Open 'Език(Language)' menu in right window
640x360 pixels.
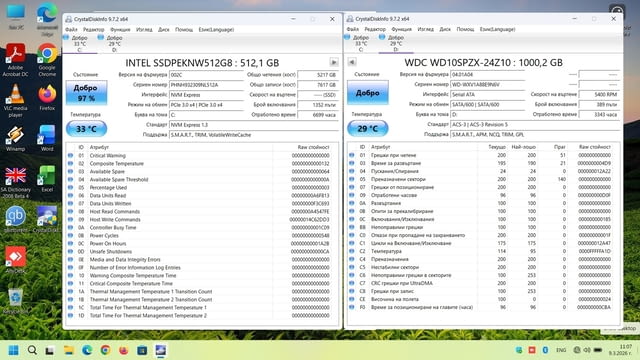pos(497,29)
